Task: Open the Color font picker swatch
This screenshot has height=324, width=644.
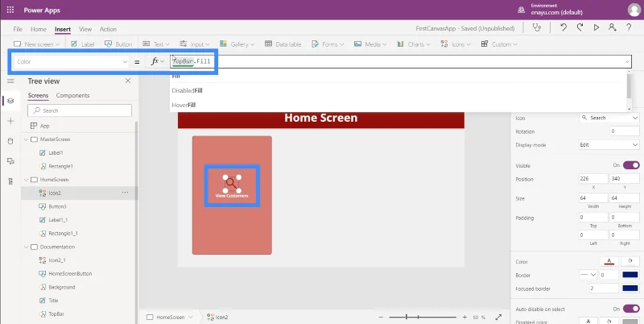Action: point(609,261)
